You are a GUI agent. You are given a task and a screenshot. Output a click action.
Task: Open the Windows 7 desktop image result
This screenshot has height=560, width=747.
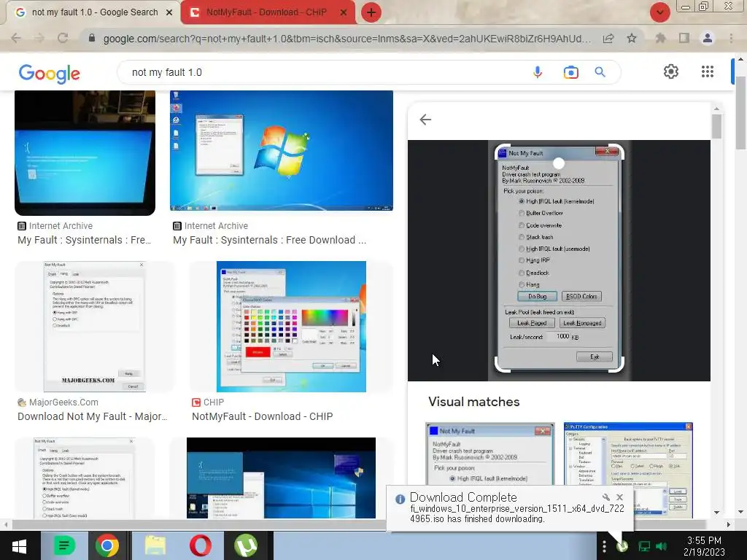coord(282,150)
